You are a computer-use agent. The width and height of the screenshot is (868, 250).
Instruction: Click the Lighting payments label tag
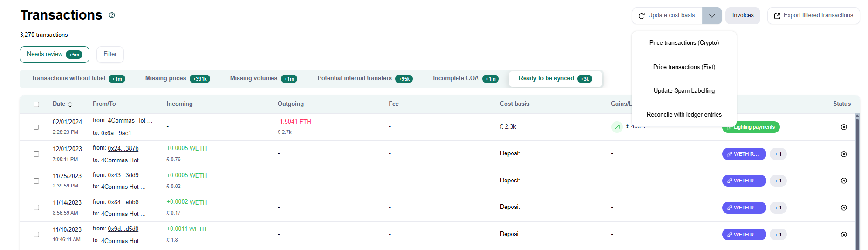pyautogui.click(x=754, y=127)
